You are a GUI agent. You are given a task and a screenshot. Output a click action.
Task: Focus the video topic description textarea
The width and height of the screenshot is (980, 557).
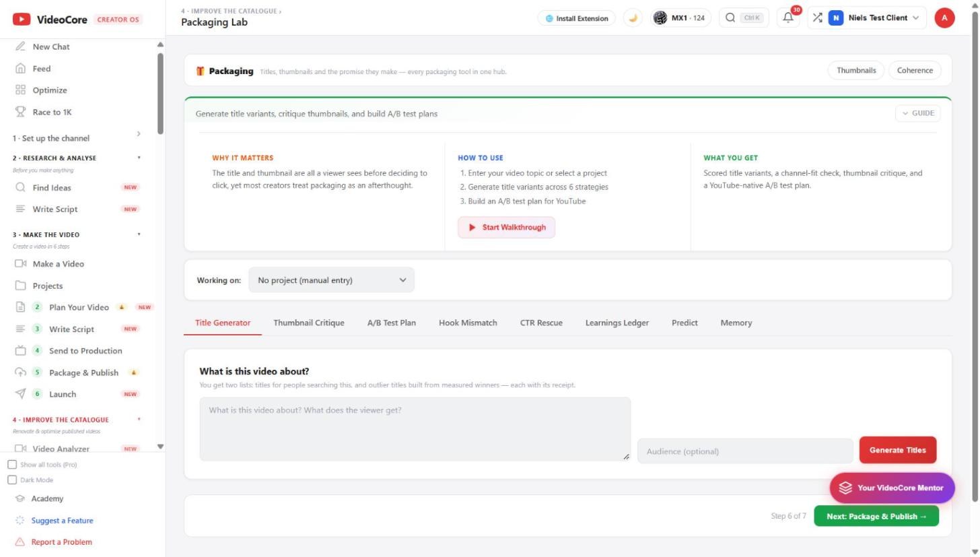coord(415,429)
